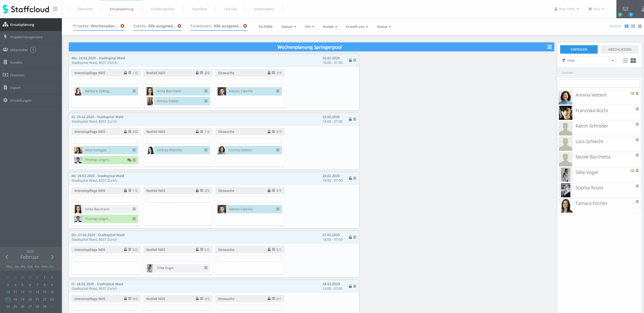Viewport: 644px width, 313px height.
Task: Toggle the lock on Intensivpflege NDS Monday shift
Action: 125,73
